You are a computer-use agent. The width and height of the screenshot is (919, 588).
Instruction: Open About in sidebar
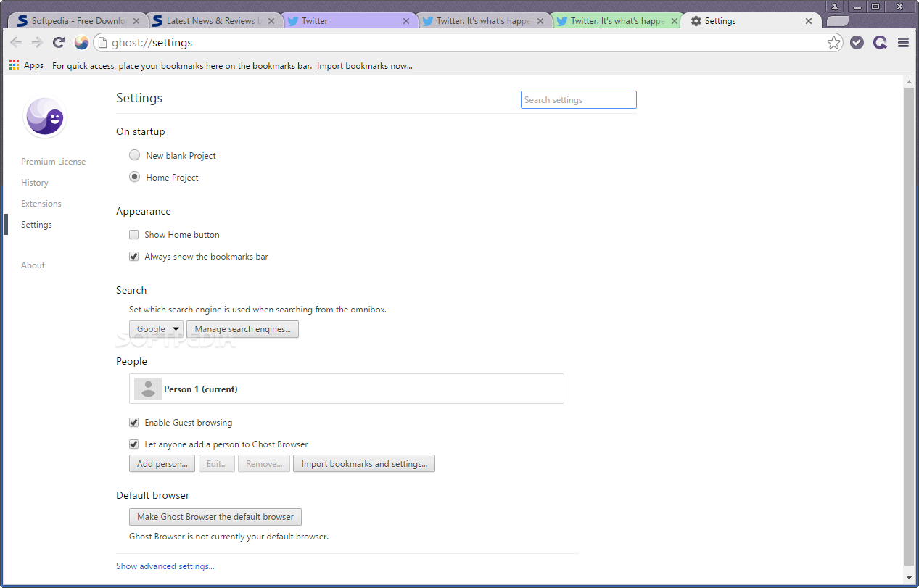[33, 265]
